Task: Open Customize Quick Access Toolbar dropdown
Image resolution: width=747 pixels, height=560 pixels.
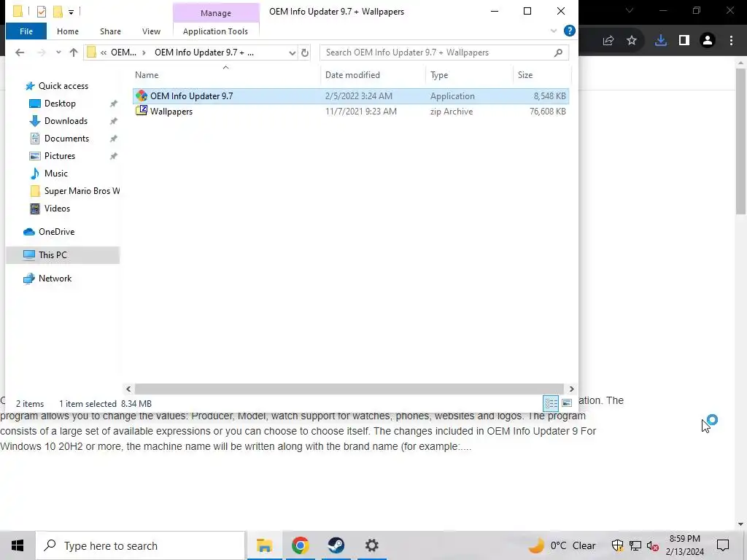Action: click(x=71, y=12)
